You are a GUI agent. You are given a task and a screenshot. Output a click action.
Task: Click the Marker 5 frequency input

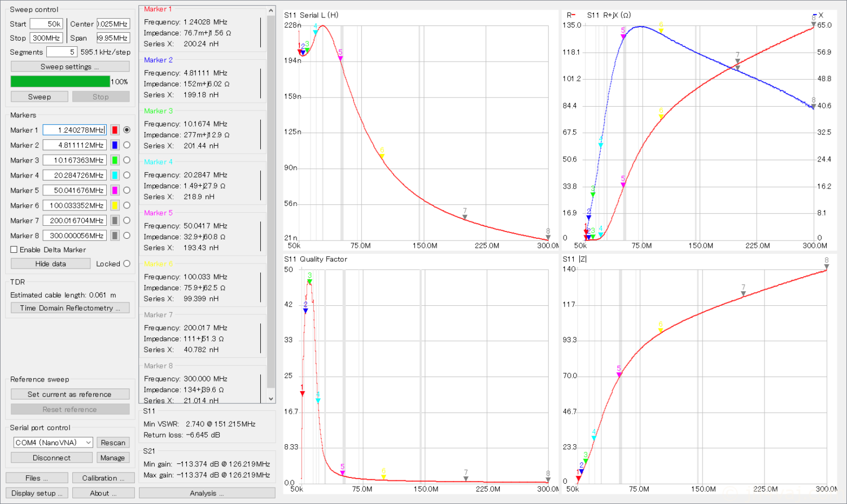pos(75,190)
